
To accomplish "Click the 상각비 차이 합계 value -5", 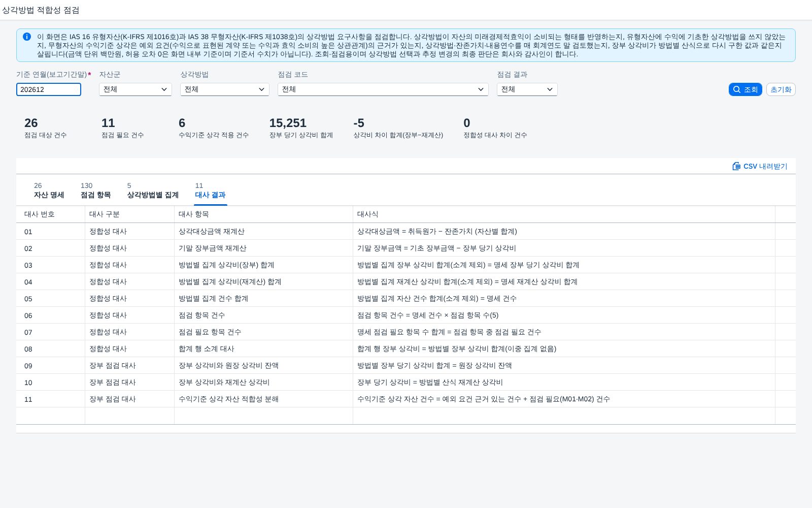I will pyautogui.click(x=359, y=123).
